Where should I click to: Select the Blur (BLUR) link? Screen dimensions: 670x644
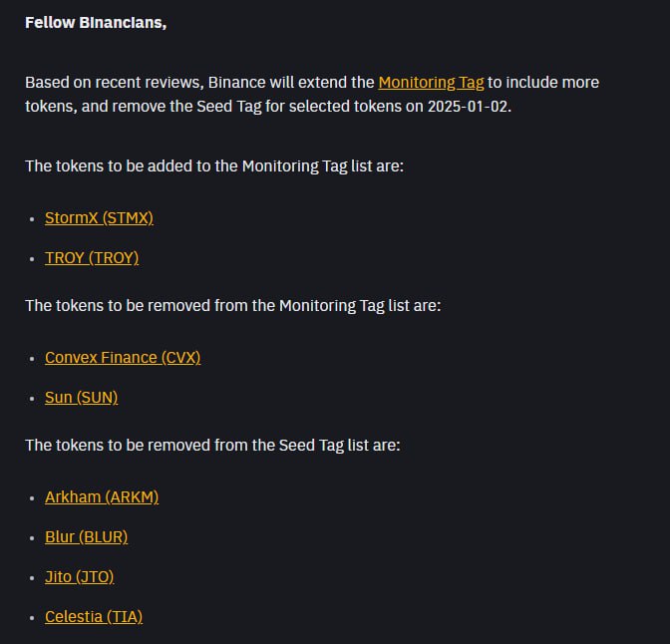(87, 537)
